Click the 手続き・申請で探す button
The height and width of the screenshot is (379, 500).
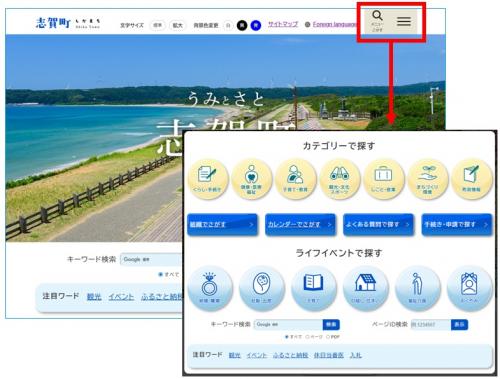(x=457, y=225)
